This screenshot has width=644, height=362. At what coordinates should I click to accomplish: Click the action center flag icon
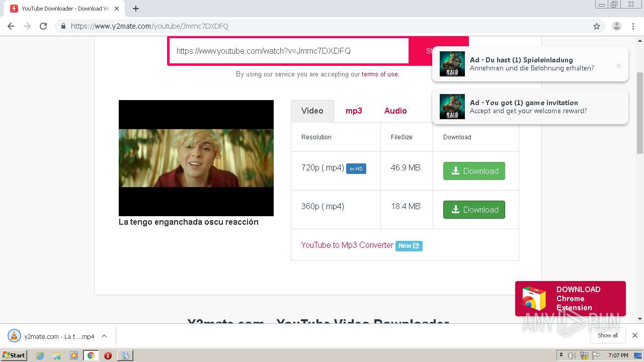[x=596, y=355]
